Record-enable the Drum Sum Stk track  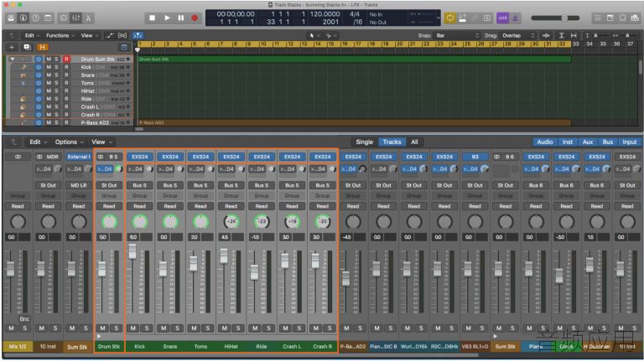pyautogui.click(x=66, y=59)
